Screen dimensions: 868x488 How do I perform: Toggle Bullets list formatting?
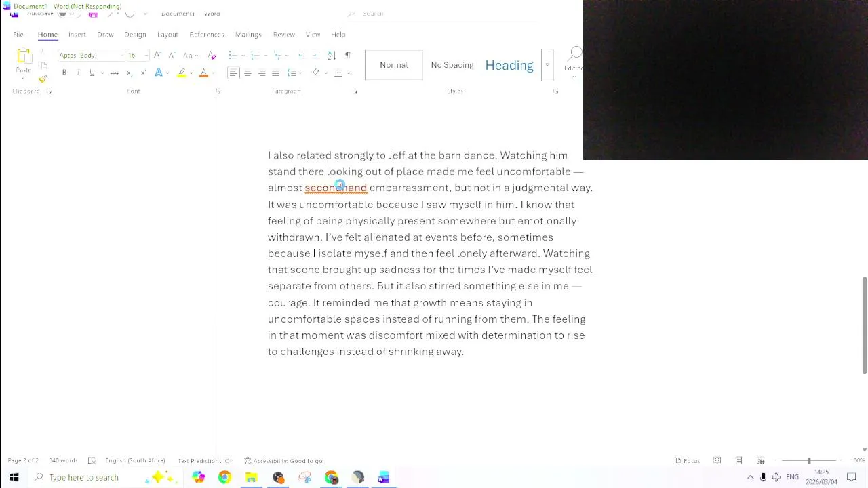coord(233,55)
